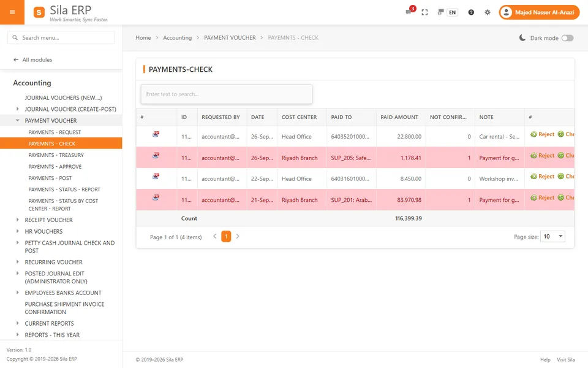The width and height of the screenshot is (588, 368).
Task: Go to previous page arrow
Action: 214,236
